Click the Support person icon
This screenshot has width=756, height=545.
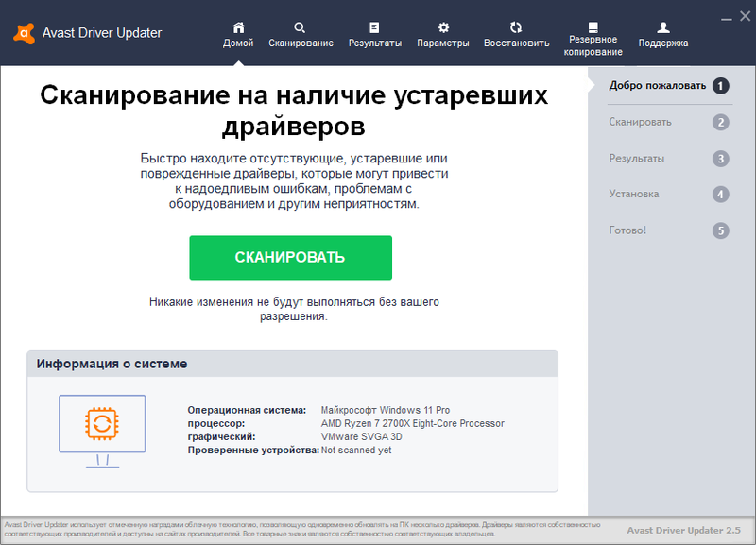pos(663,27)
